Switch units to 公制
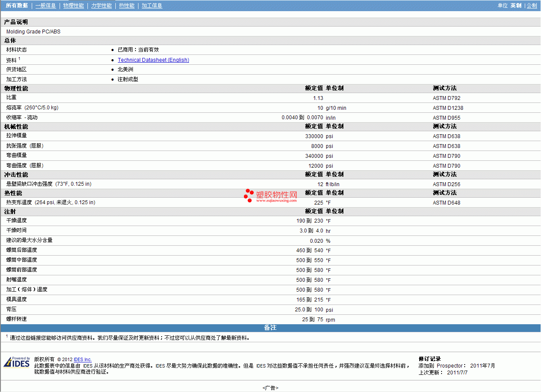 click(x=532, y=6)
